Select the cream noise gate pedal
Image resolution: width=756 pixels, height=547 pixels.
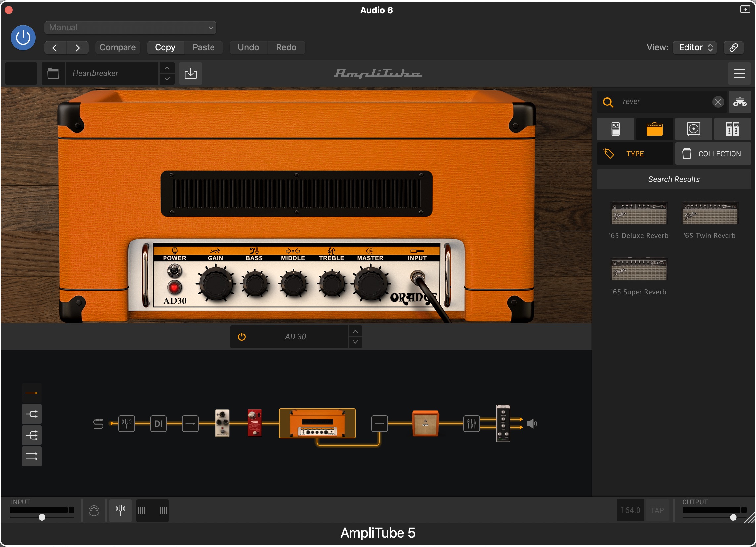point(222,423)
